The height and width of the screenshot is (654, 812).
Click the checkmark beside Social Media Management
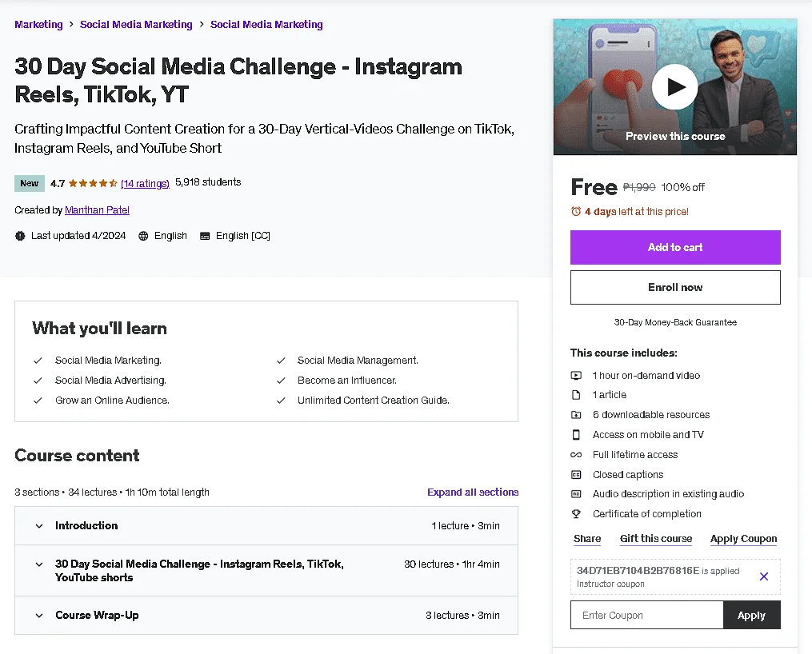point(281,361)
